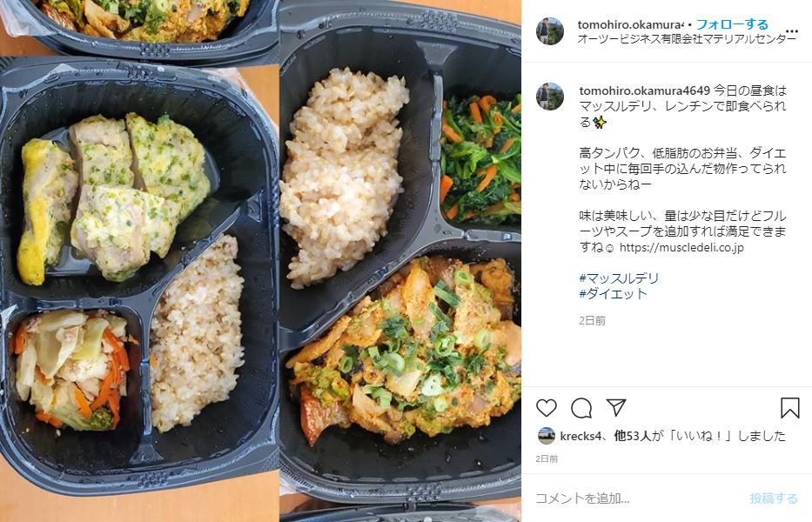
Task: Open comments with the speech bubble icon
Action: (581, 408)
